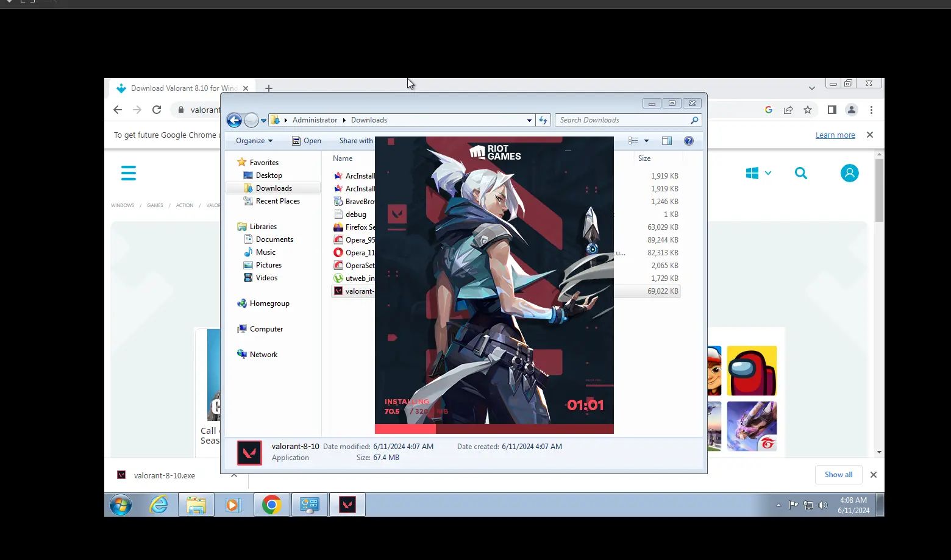Click the Search Downloads magnifier icon
This screenshot has width=951, height=560.
coord(694,120)
